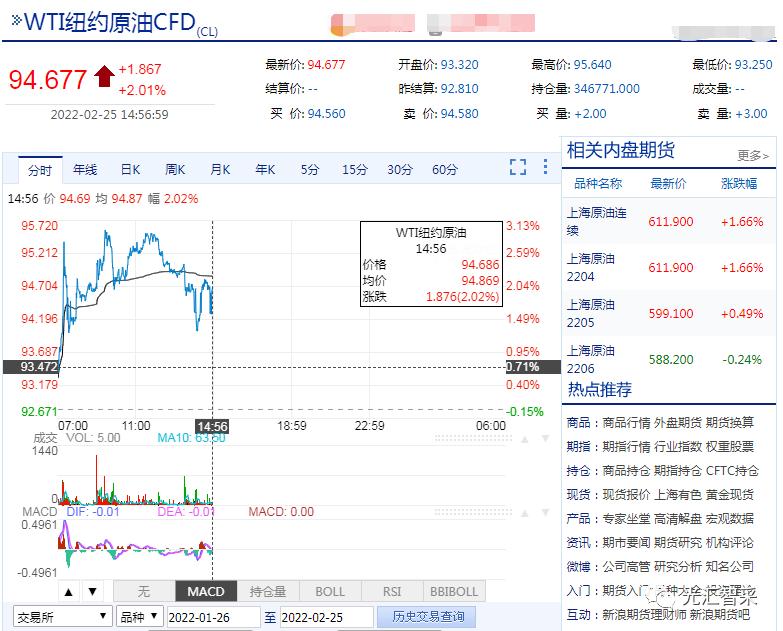Switch to the 年线 tab
The image size is (783, 631).
click(x=85, y=170)
